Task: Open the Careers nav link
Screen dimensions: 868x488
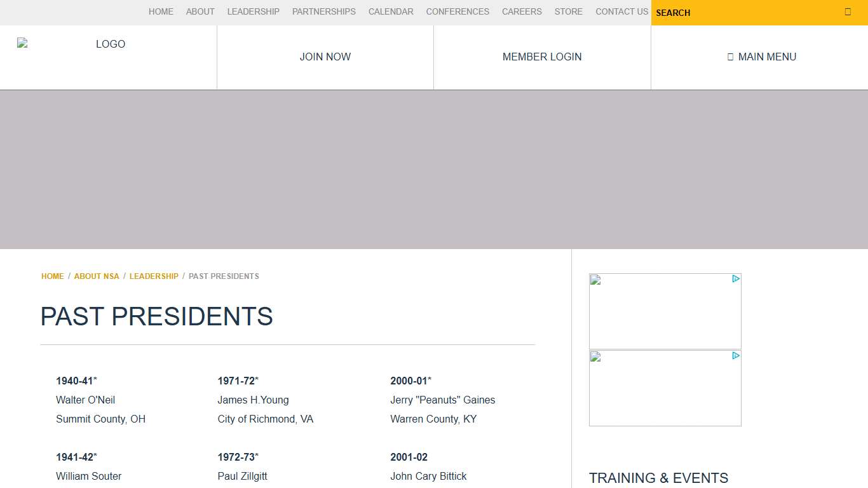Action: click(x=522, y=11)
